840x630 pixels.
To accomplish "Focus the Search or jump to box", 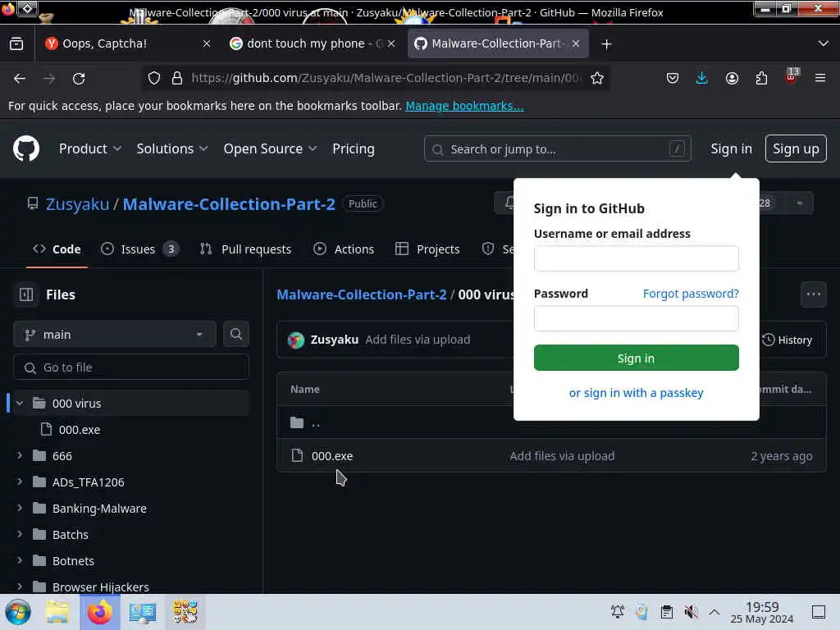I will (x=557, y=149).
